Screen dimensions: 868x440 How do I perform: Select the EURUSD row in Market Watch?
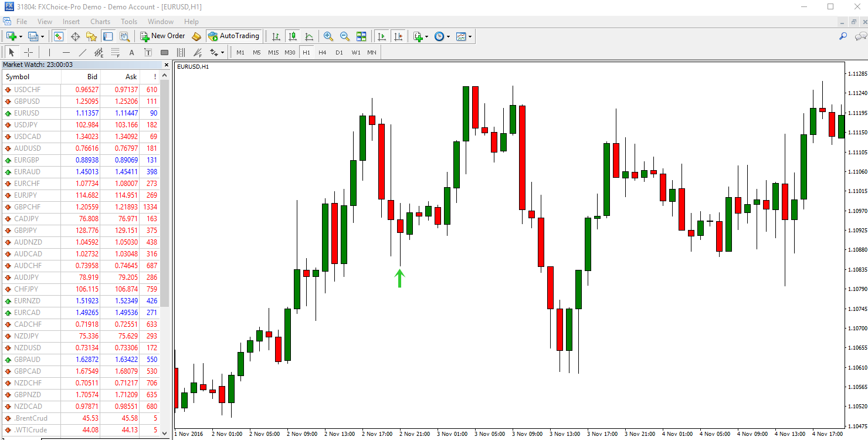click(x=82, y=113)
